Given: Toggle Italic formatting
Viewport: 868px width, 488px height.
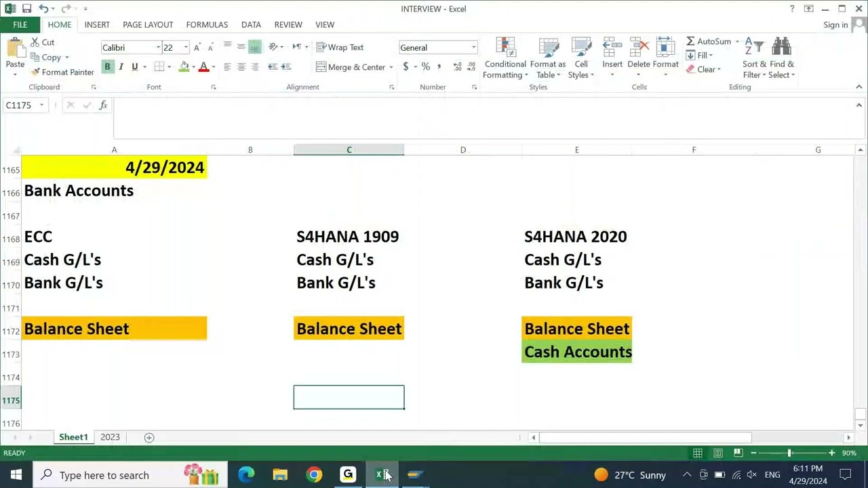Looking at the screenshot, I should [121, 66].
